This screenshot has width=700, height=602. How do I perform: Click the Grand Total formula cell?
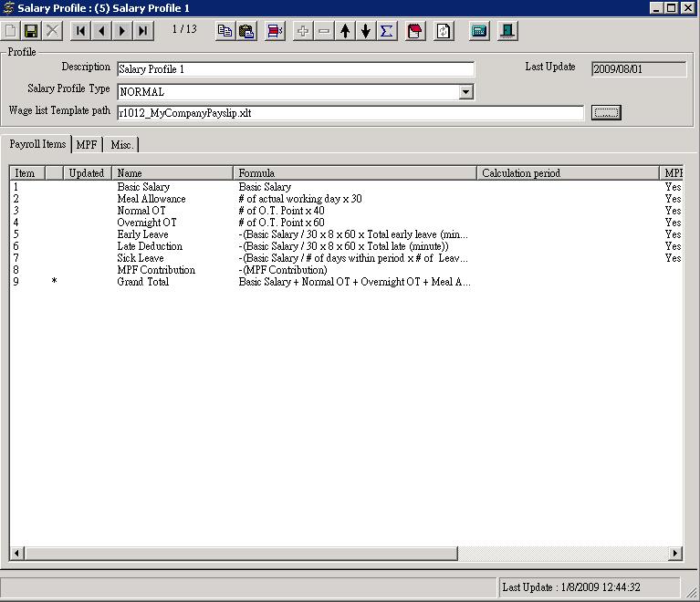coord(354,282)
